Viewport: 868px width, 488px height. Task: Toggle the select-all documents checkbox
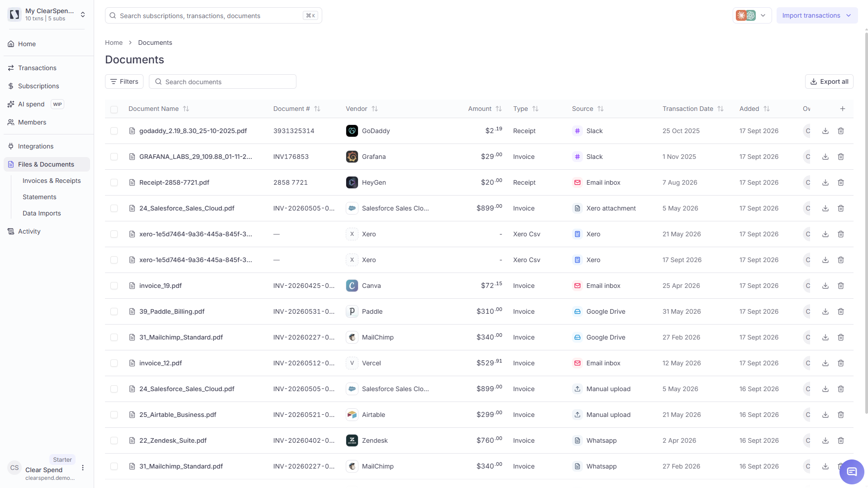(114, 109)
